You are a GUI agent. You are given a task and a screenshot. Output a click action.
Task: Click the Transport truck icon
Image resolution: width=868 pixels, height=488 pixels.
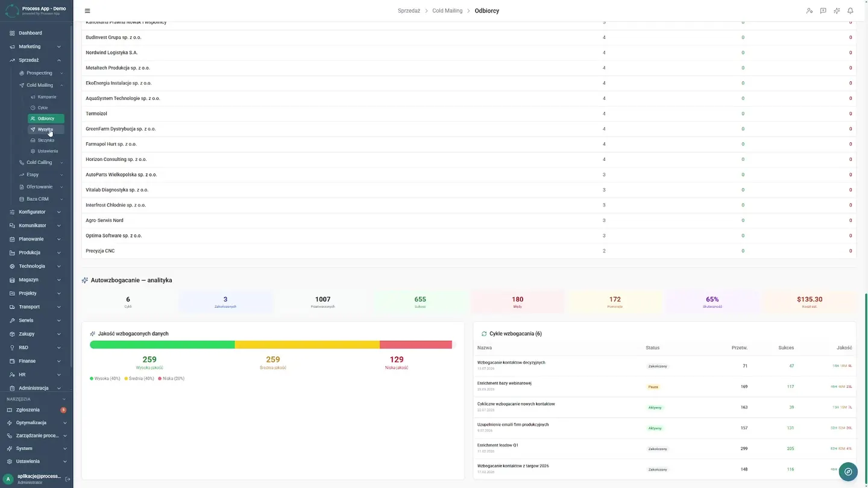click(x=12, y=307)
